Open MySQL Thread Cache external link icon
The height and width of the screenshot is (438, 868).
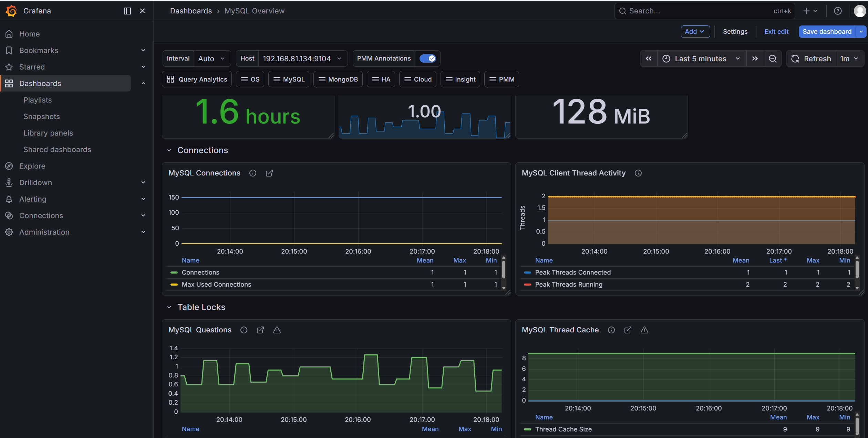628,330
